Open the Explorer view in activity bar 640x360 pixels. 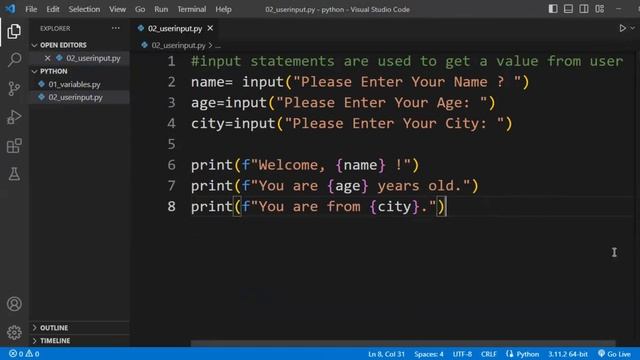click(x=14, y=31)
